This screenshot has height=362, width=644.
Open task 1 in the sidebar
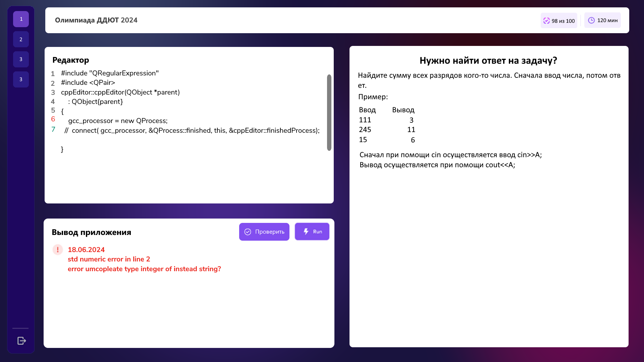pyautogui.click(x=21, y=19)
